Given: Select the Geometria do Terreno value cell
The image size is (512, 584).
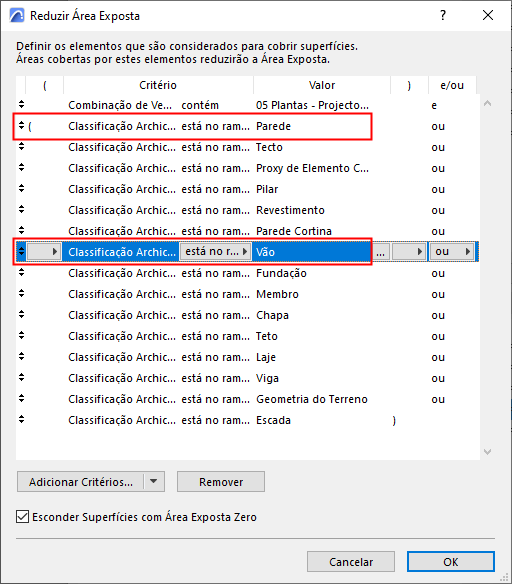Looking at the screenshot, I should point(312,399).
